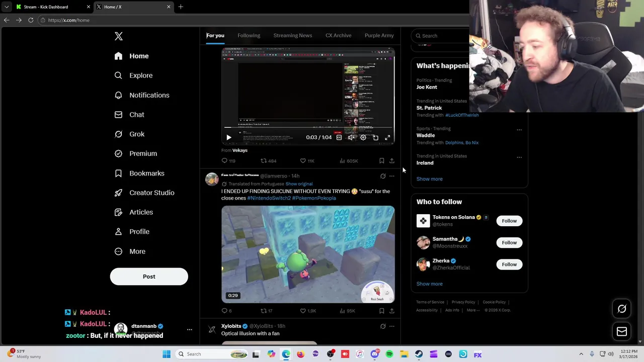Open the St. Patrick trending topic
This screenshot has width=644, height=362.
[x=429, y=108]
